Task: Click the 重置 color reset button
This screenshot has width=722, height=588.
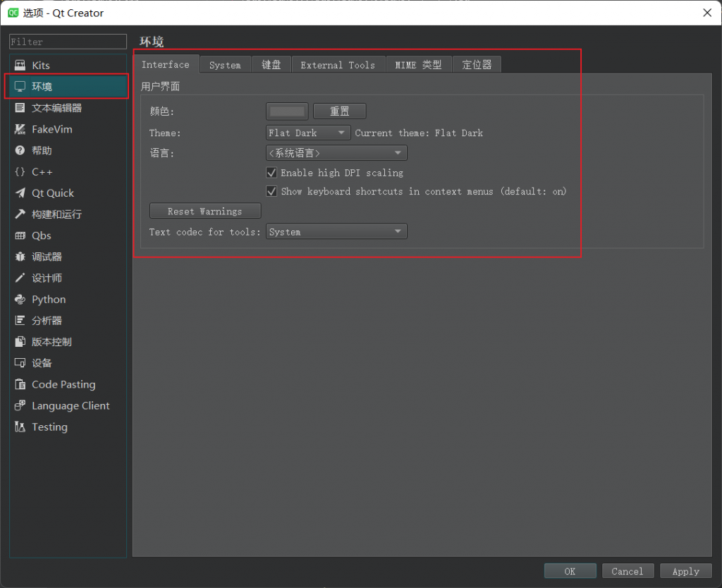Action: pyautogui.click(x=340, y=111)
